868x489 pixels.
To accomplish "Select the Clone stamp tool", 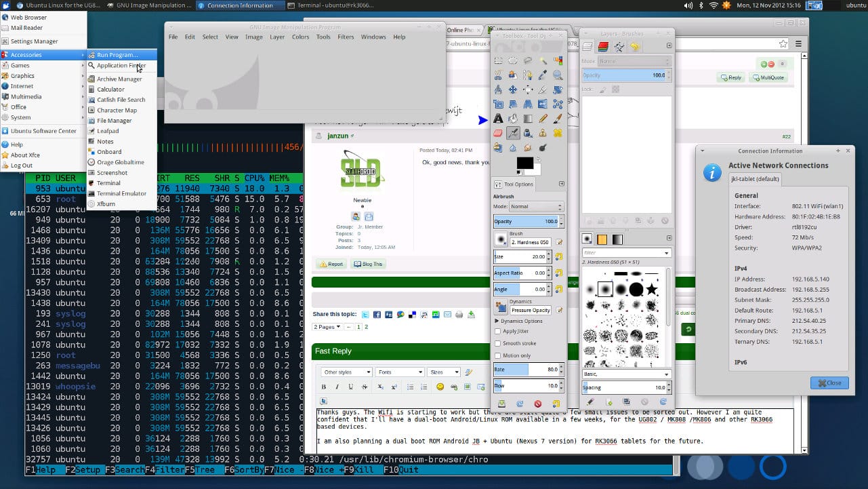I will click(x=543, y=133).
